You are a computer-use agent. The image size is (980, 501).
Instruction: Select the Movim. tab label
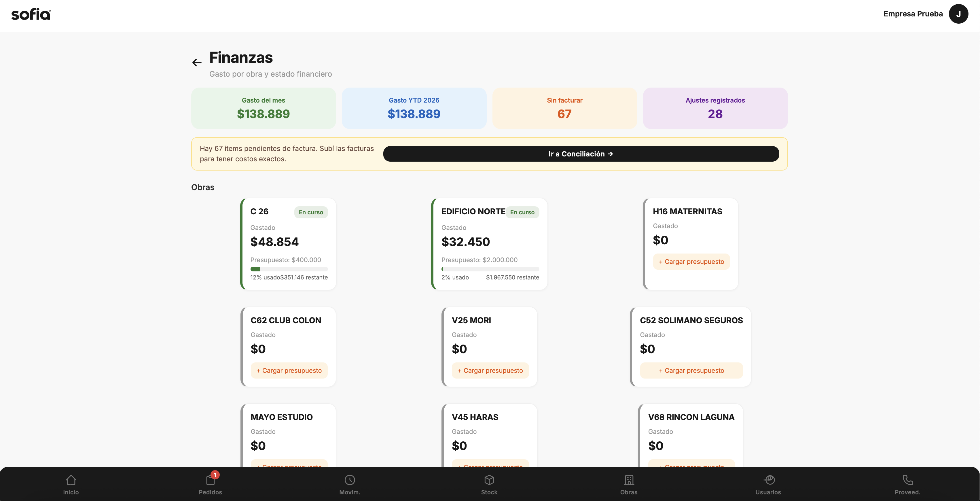pyautogui.click(x=350, y=492)
